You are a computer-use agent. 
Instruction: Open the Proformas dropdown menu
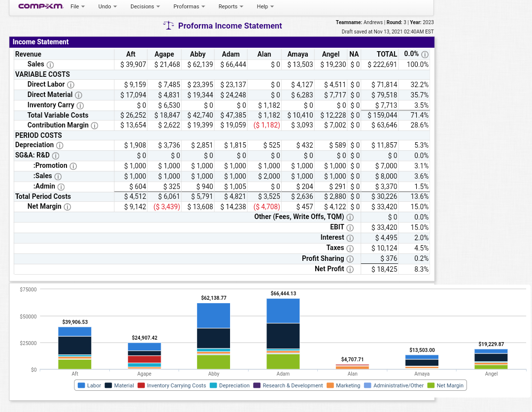coord(189,6)
